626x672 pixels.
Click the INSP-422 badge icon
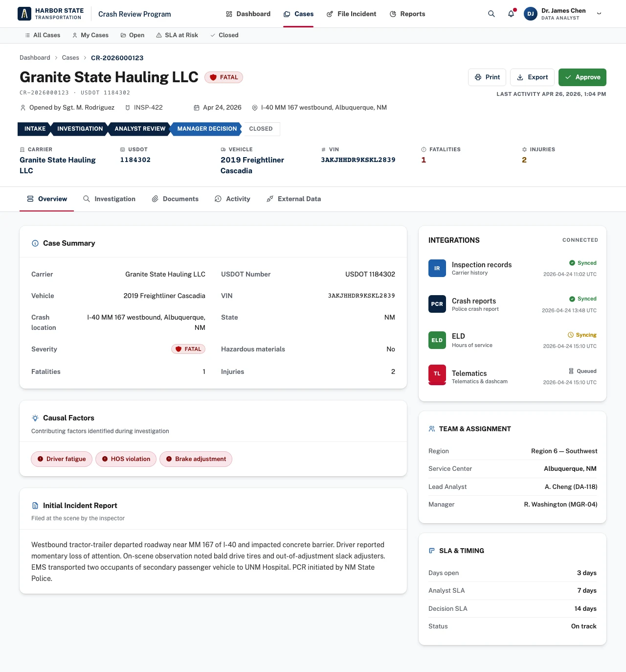point(128,108)
